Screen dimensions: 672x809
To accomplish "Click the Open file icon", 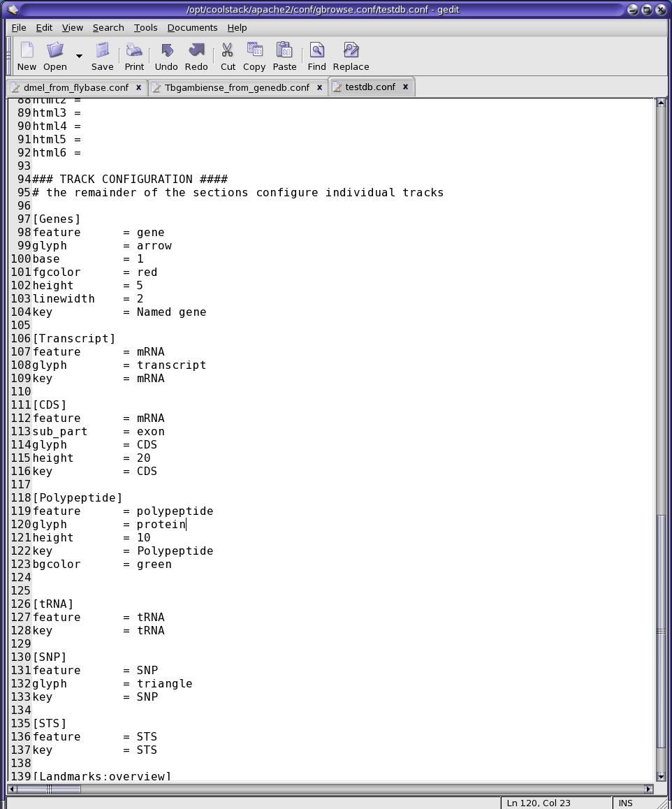I will point(55,56).
